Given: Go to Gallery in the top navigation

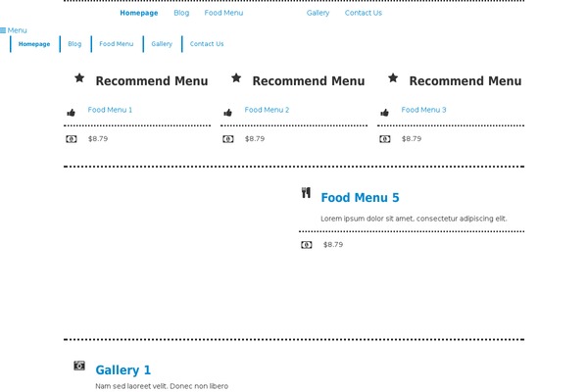Looking at the screenshot, I should pos(318,13).
